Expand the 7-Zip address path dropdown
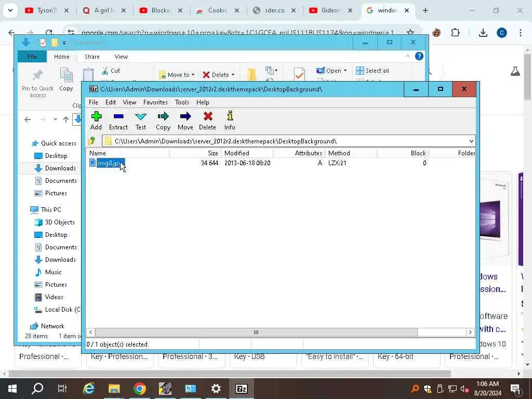 point(471,141)
